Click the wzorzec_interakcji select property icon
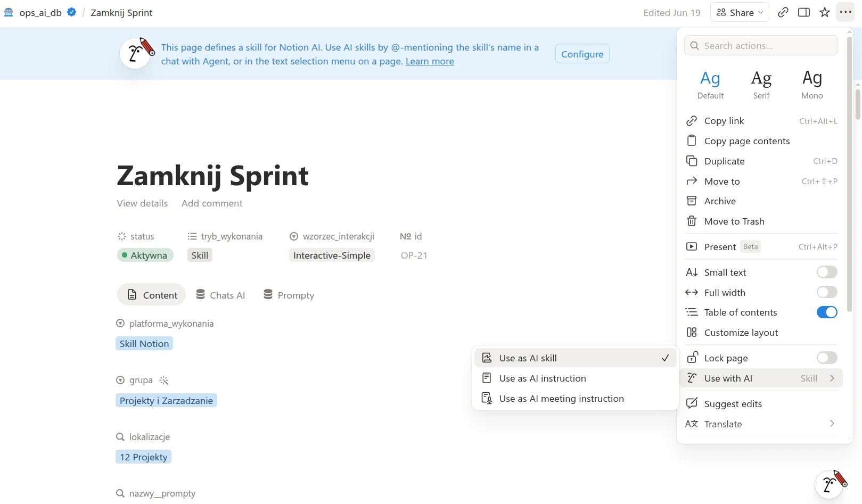 tap(294, 236)
